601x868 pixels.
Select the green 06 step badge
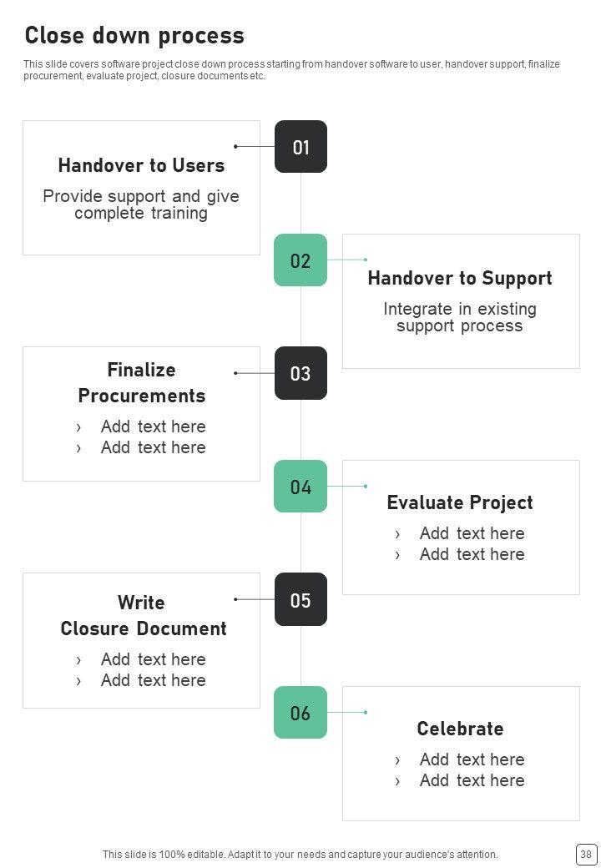click(x=300, y=713)
